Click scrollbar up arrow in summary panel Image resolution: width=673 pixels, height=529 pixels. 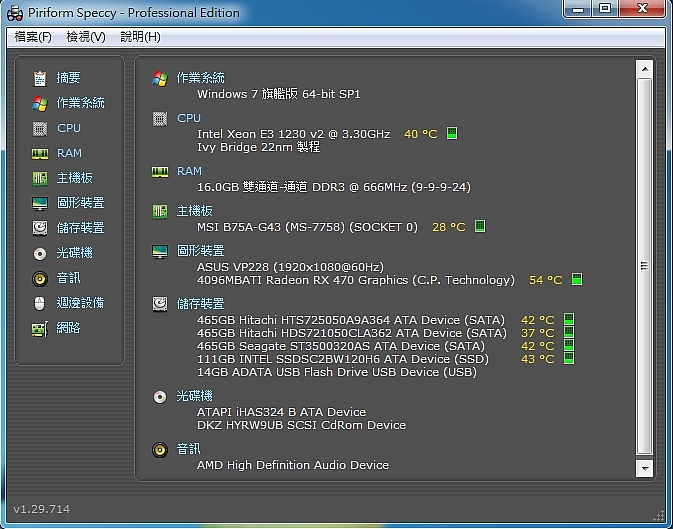click(x=645, y=69)
